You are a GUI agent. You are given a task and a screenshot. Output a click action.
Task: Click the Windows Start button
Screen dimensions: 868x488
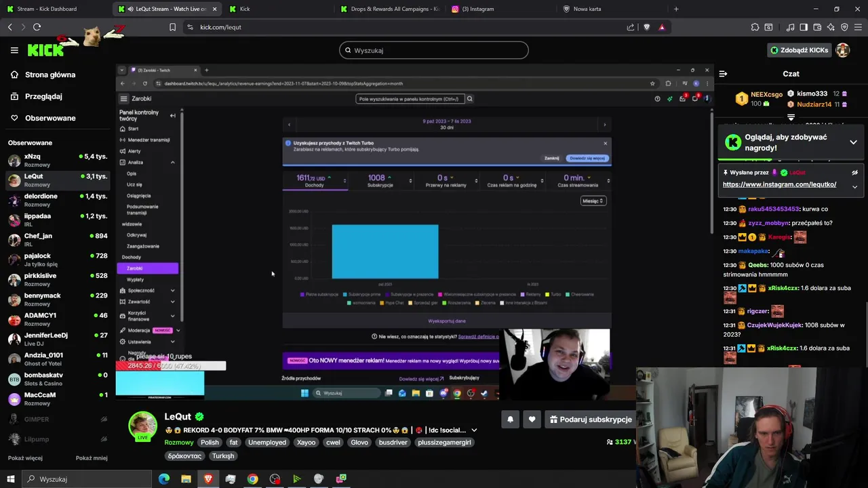point(10,479)
